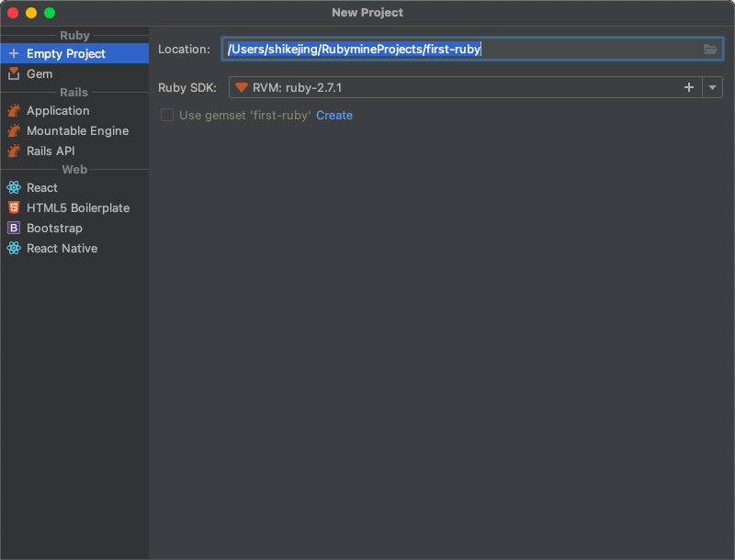
Task: Click the React Native atom icon
Action: 14,248
